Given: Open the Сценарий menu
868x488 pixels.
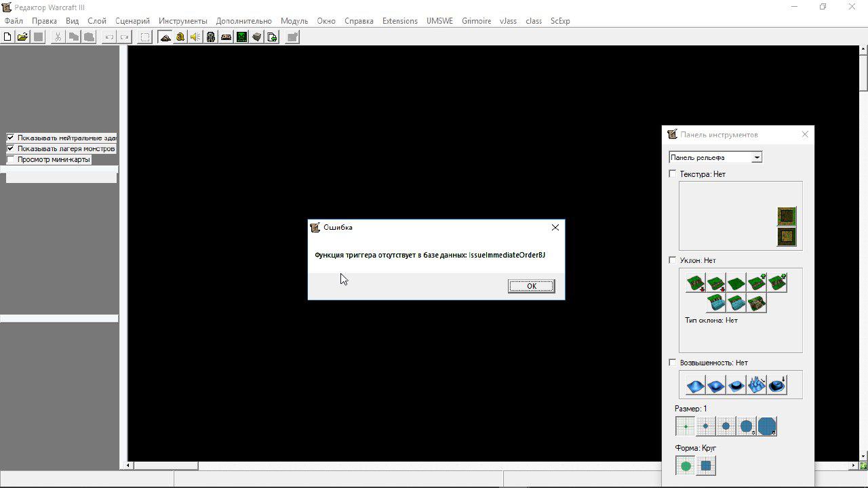Looking at the screenshot, I should point(132,21).
